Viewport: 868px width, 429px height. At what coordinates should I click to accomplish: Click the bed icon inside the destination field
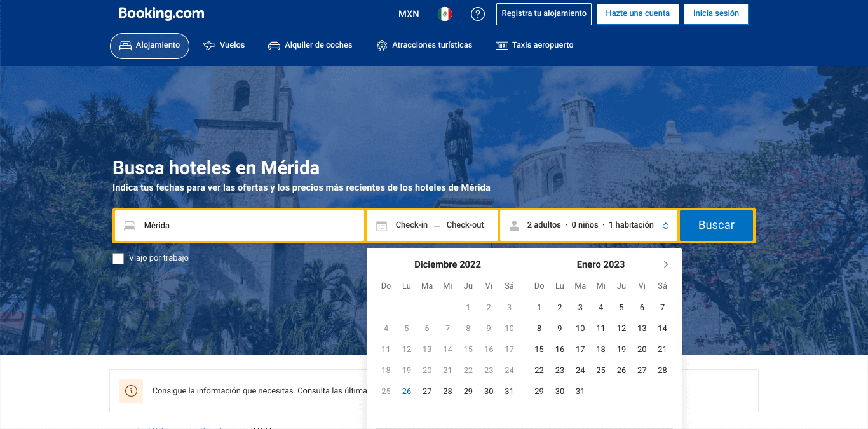point(130,224)
